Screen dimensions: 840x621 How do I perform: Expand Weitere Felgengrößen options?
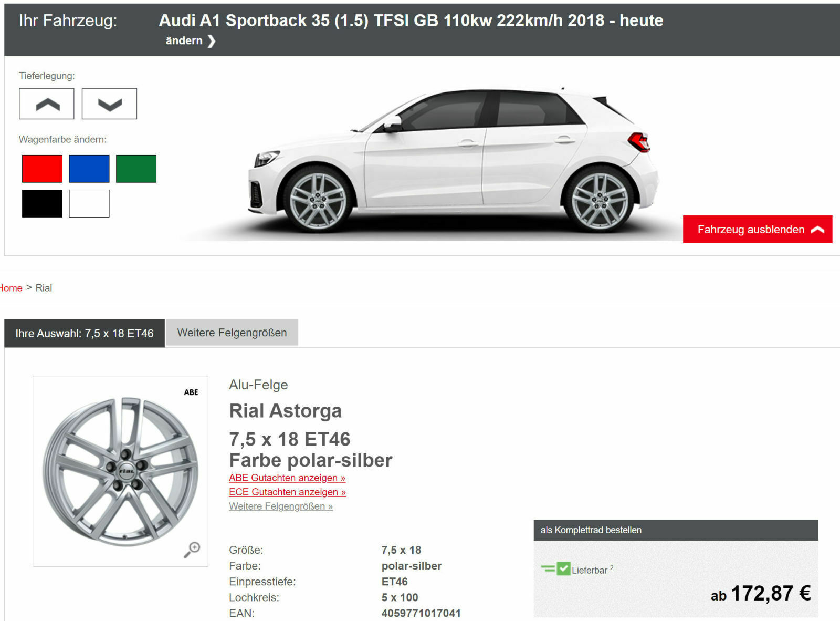tap(280, 506)
